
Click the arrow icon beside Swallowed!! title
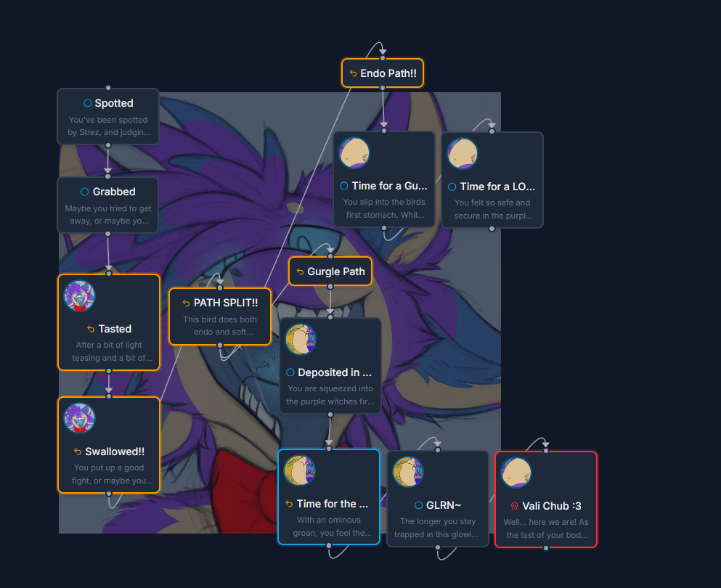click(x=78, y=452)
